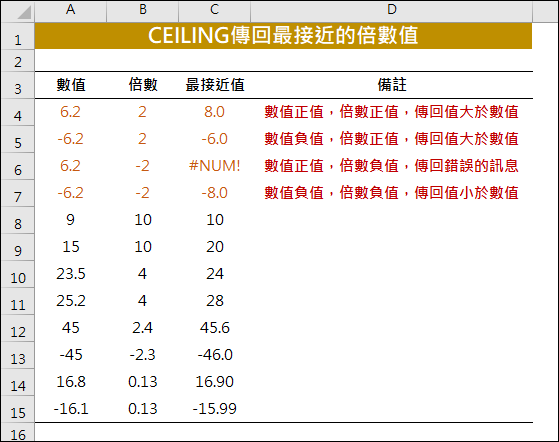The image size is (559, 442).
Task: Select cell A9 with value 15
Action: pos(71,247)
